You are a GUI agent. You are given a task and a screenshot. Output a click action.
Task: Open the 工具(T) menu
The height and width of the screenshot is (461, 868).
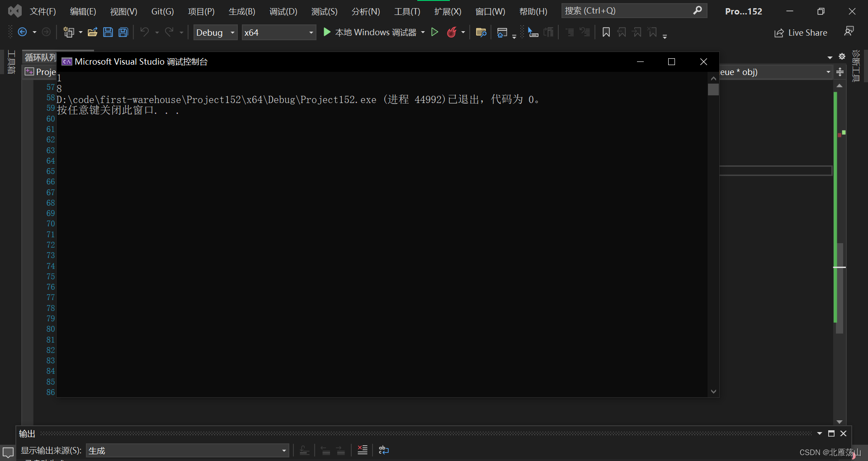(x=407, y=11)
